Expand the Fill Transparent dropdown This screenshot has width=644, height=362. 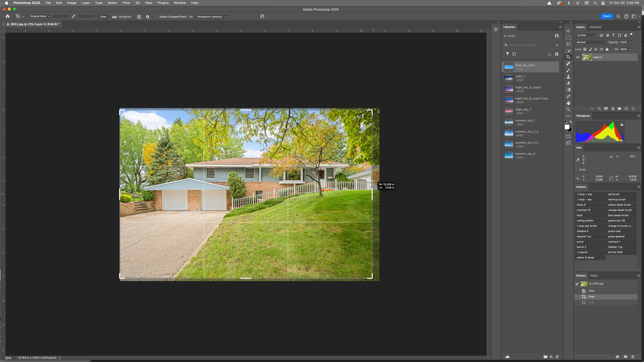click(211, 17)
